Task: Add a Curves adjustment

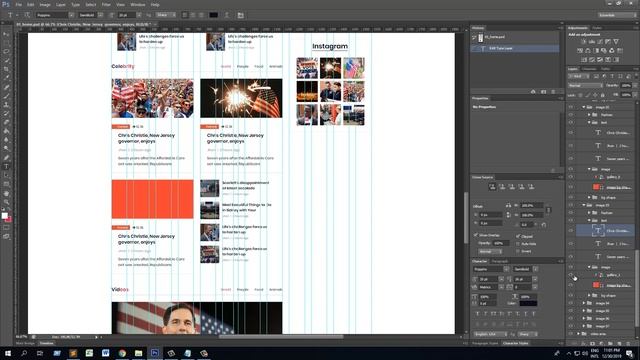Action: click(x=600, y=42)
